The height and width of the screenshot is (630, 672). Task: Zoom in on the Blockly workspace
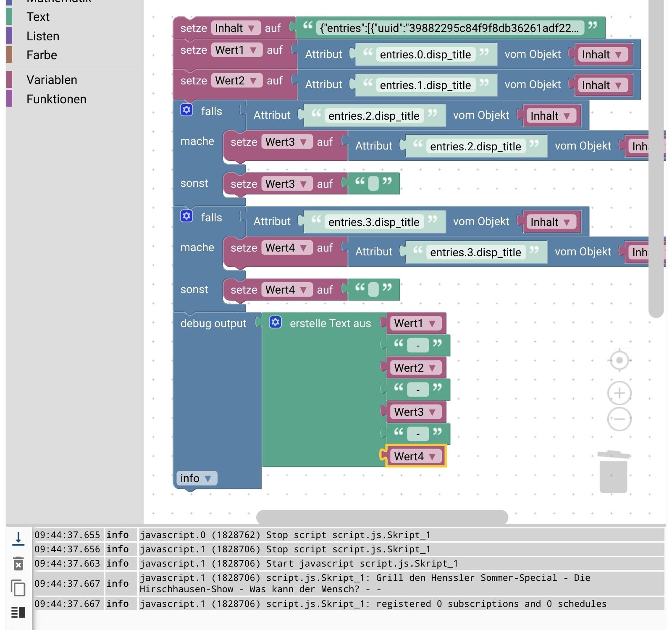(x=619, y=393)
